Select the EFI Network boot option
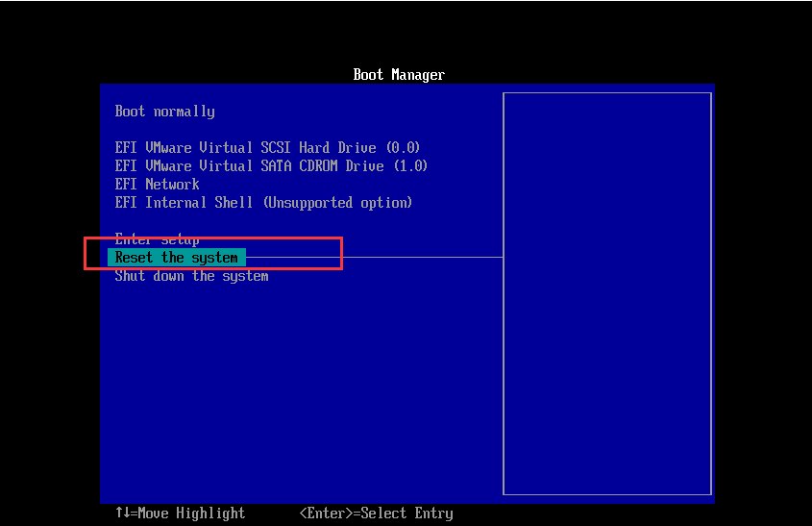This screenshot has width=812, height=526. coord(157,185)
